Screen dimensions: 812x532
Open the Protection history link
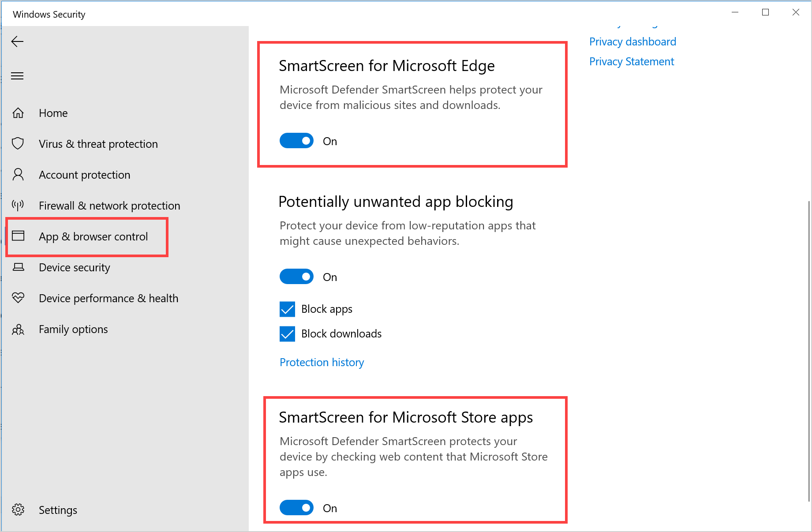(x=322, y=362)
